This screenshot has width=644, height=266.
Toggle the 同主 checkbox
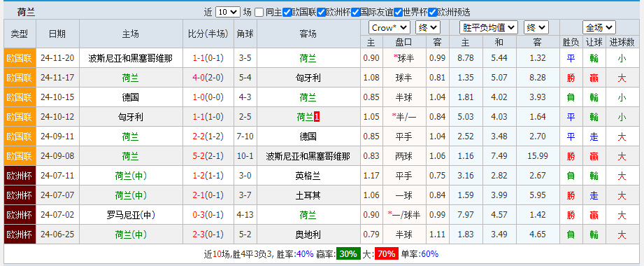259,13
